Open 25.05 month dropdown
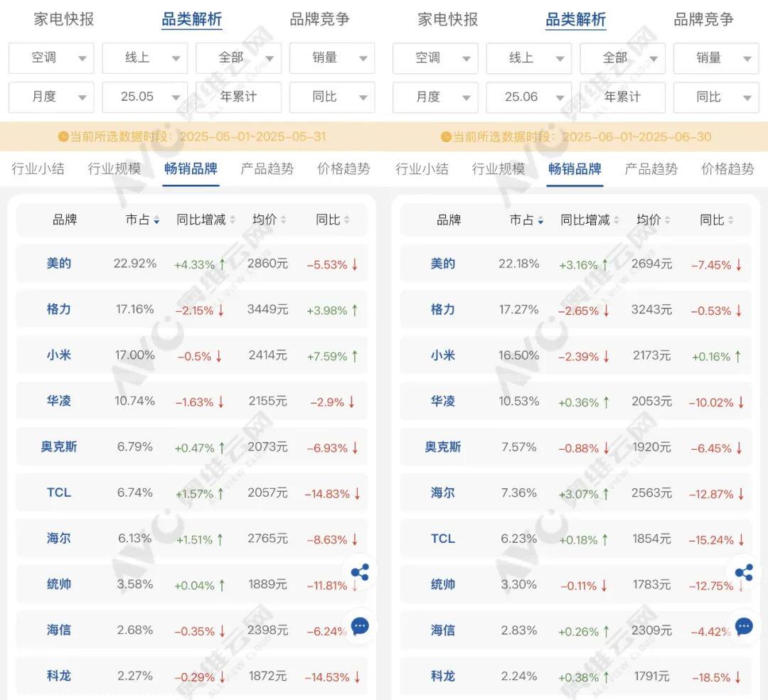The height and width of the screenshot is (700, 768). pos(145,97)
